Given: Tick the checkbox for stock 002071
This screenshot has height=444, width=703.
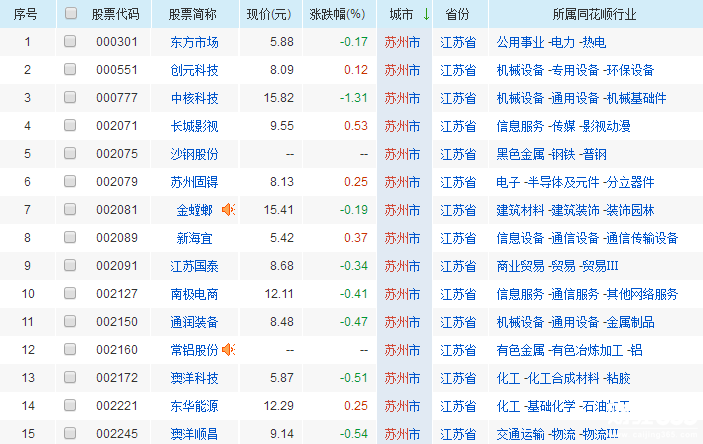Looking at the screenshot, I should coord(70,125).
